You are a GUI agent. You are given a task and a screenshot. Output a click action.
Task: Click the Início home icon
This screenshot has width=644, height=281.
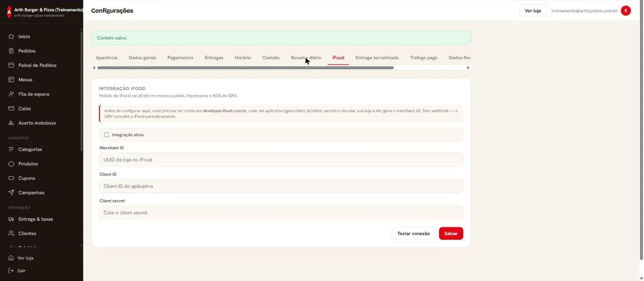click(x=11, y=37)
